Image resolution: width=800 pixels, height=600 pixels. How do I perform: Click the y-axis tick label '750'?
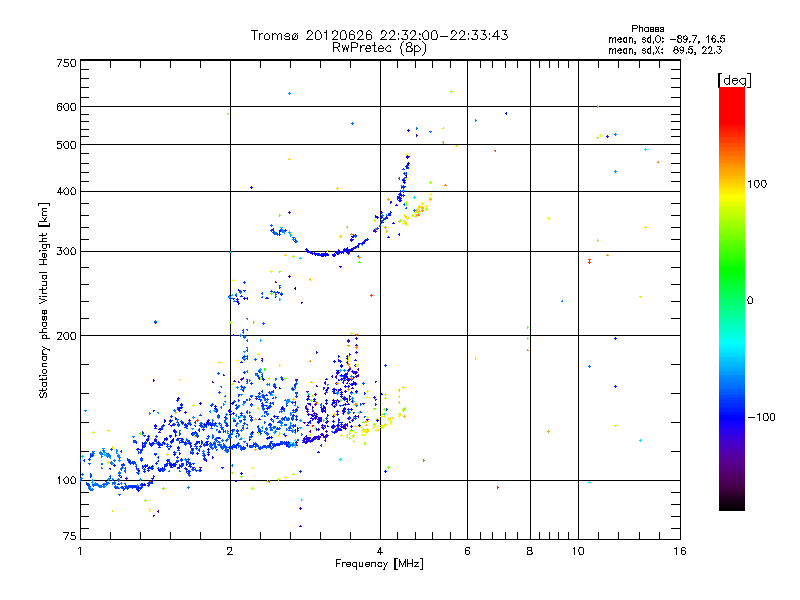tap(66, 63)
